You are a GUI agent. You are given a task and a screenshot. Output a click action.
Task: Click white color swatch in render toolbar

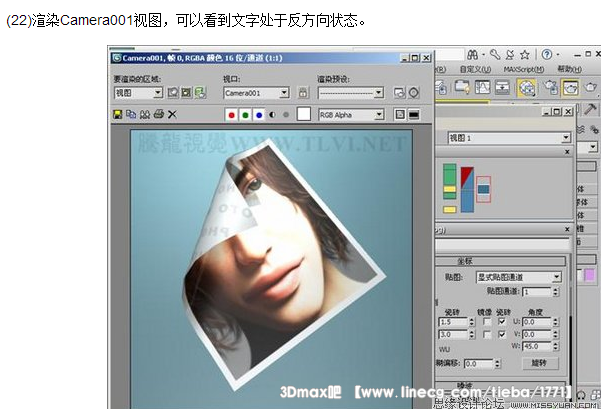coord(304,114)
